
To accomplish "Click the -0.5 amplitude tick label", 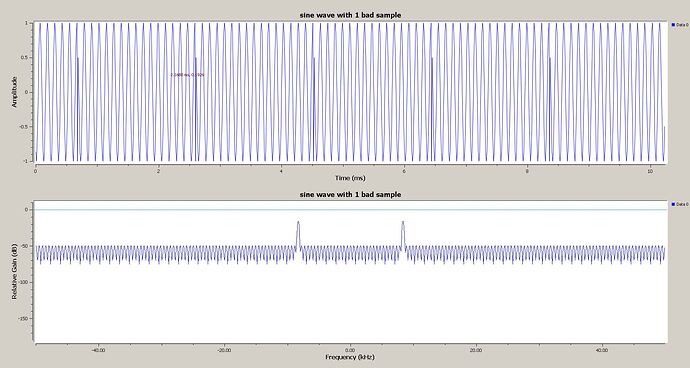I will (24, 127).
